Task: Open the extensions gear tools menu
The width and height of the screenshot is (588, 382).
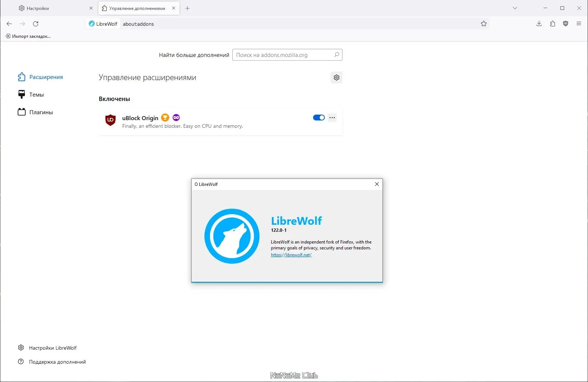Action: click(337, 78)
